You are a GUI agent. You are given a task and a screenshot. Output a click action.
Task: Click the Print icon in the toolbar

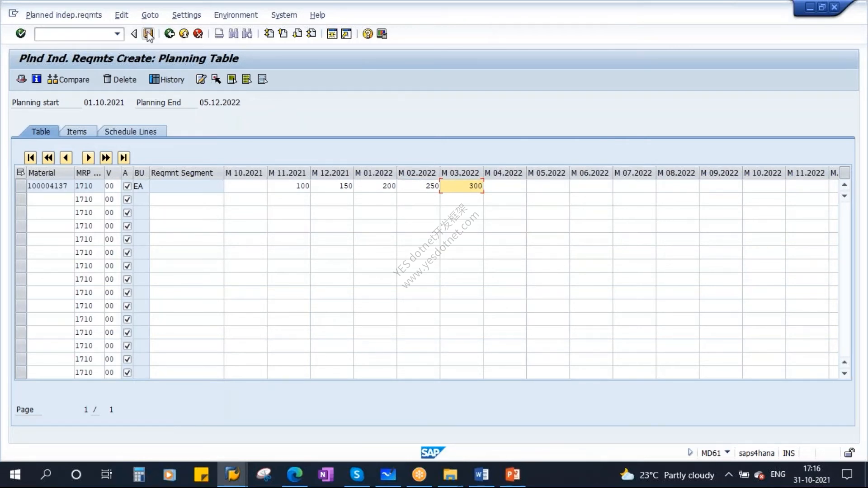(x=219, y=33)
